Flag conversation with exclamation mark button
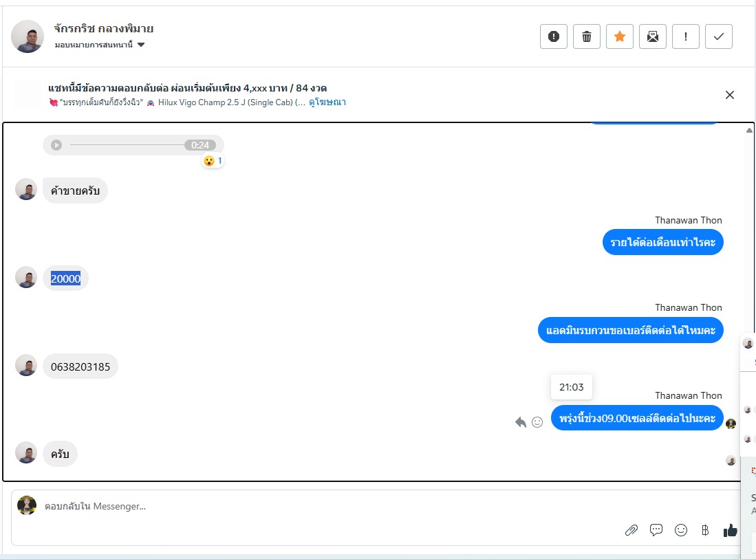This screenshot has width=756, height=559. coord(686,36)
